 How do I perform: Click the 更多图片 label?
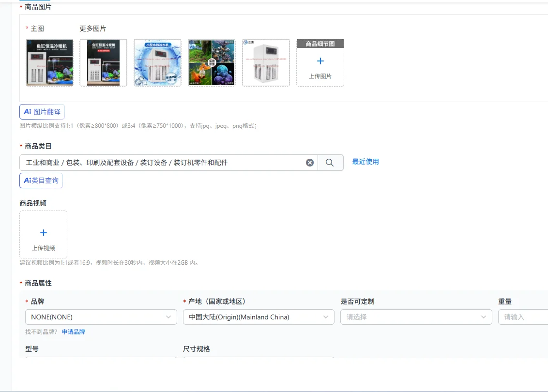pyautogui.click(x=92, y=29)
